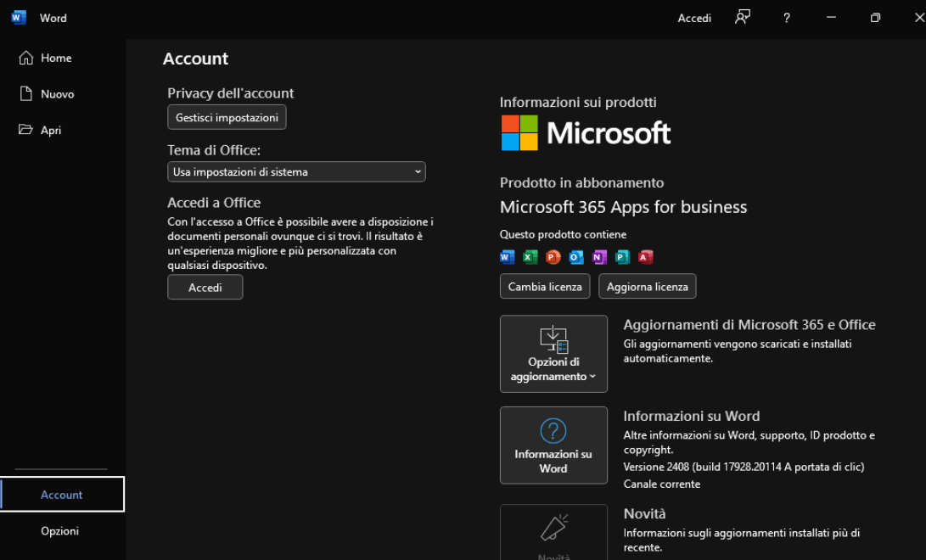The height and width of the screenshot is (560, 926).
Task: Click the Accedi button under Accedi a Office
Action: click(x=205, y=288)
